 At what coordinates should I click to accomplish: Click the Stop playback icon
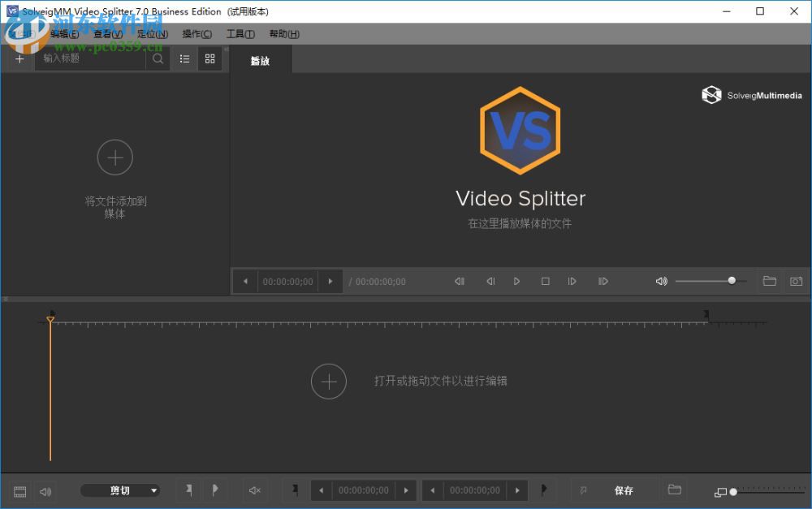[545, 281]
